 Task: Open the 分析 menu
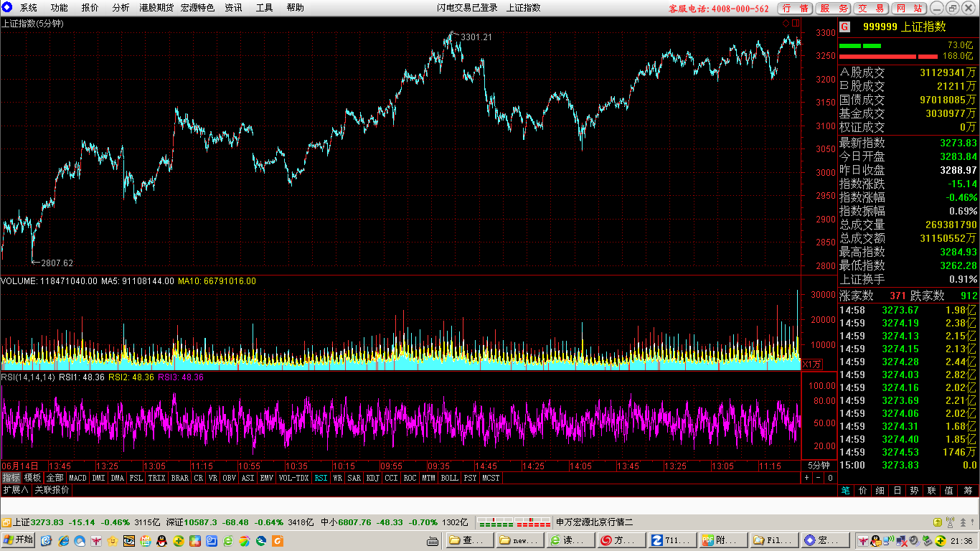tap(121, 8)
